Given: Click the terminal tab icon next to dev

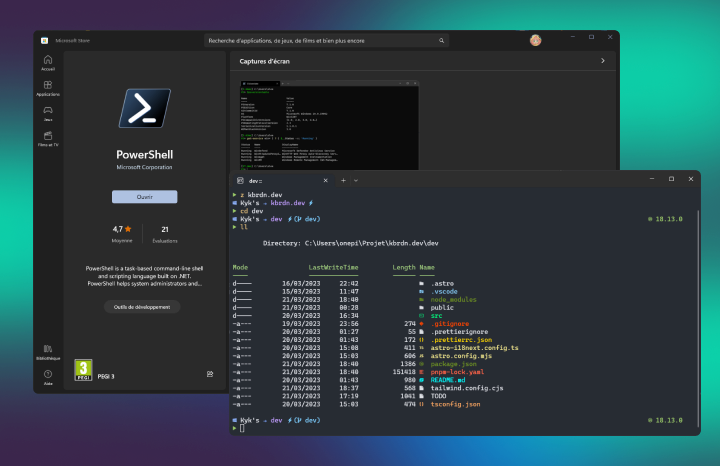Looking at the screenshot, I should 240,180.
